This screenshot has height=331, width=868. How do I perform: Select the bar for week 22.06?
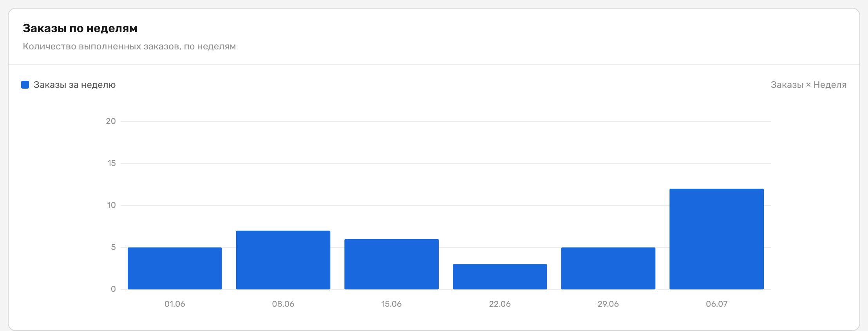tap(500, 277)
